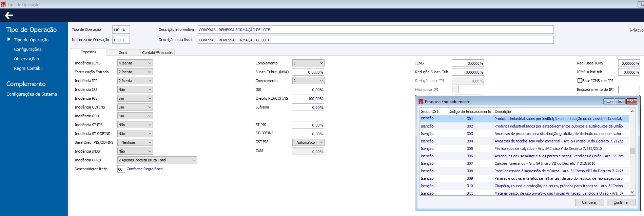Click the ICMS subst.trib. field
The width and height of the screenshot is (644, 216).
[629, 72]
